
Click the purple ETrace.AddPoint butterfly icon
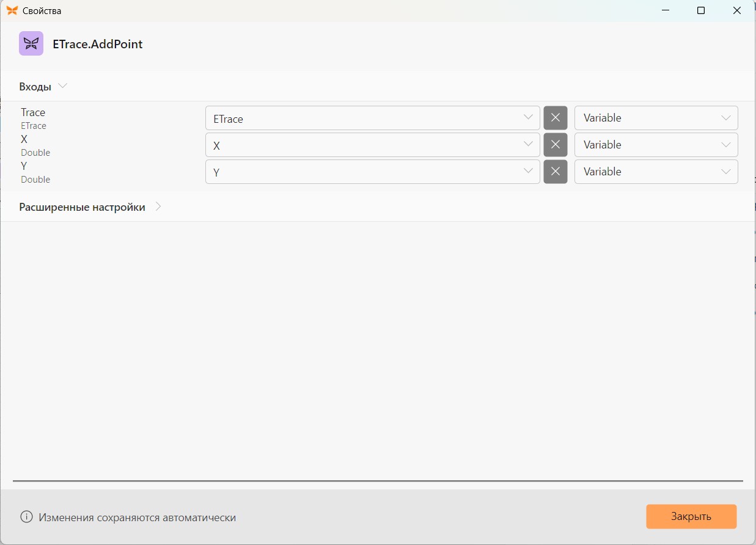31,43
